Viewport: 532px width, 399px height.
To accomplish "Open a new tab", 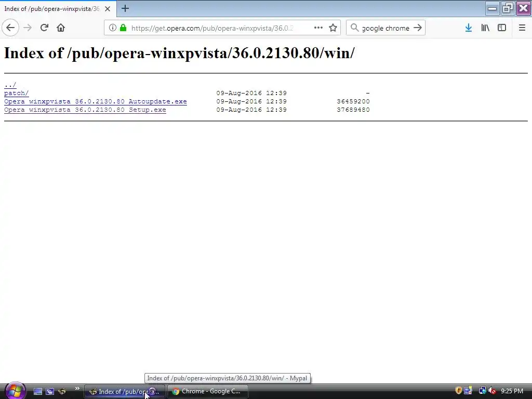I will click(x=125, y=8).
